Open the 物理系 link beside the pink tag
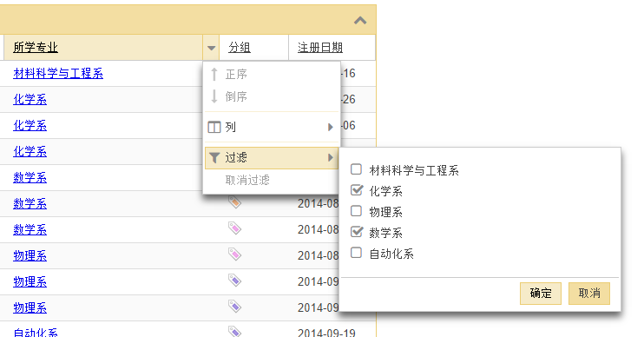644x337 pixels. tap(30, 255)
